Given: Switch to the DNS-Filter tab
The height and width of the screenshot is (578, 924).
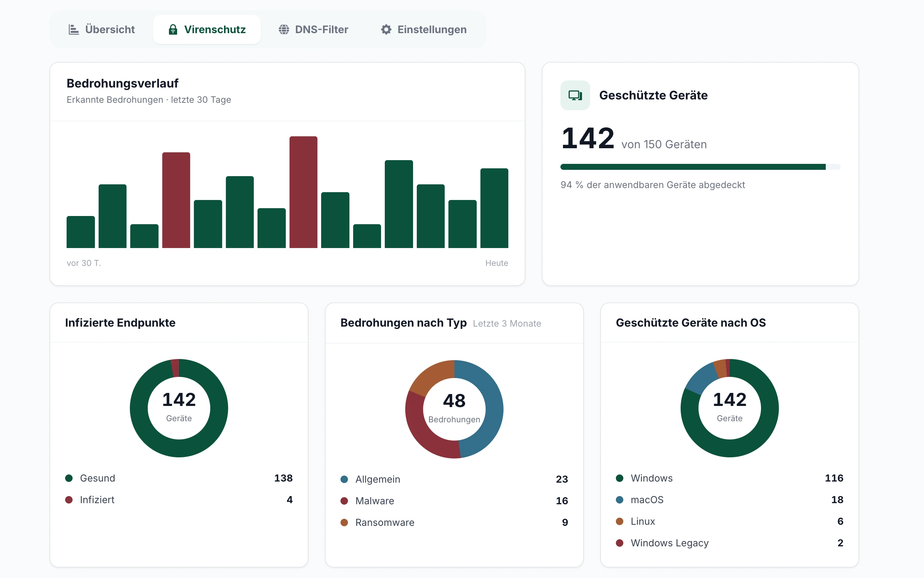Looking at the screenshot, I should pyautogui.click(x=313, y=29).
